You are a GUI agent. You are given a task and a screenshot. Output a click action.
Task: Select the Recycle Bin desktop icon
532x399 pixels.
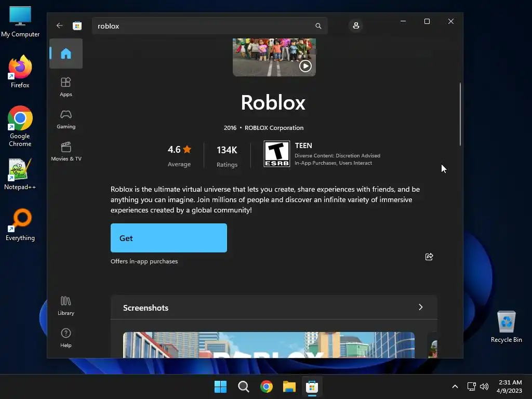[506, 327]
